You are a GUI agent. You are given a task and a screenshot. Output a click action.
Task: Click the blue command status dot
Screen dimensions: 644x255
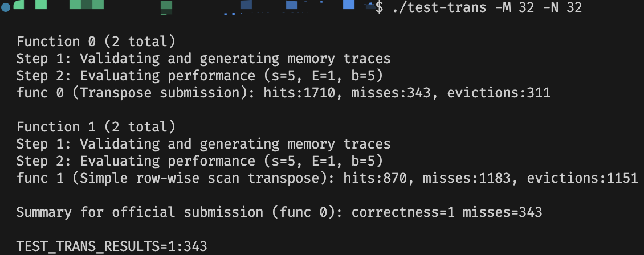pyautogui.click(x=5, y=8)
